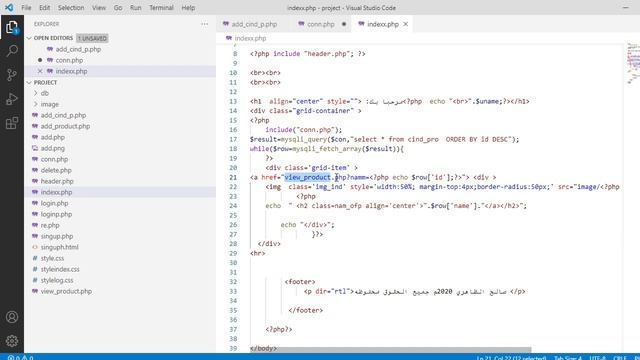640x360 pixels.
Task: Click the unsaved dot on conn.php tab
Action: click(x=344, y=24)
